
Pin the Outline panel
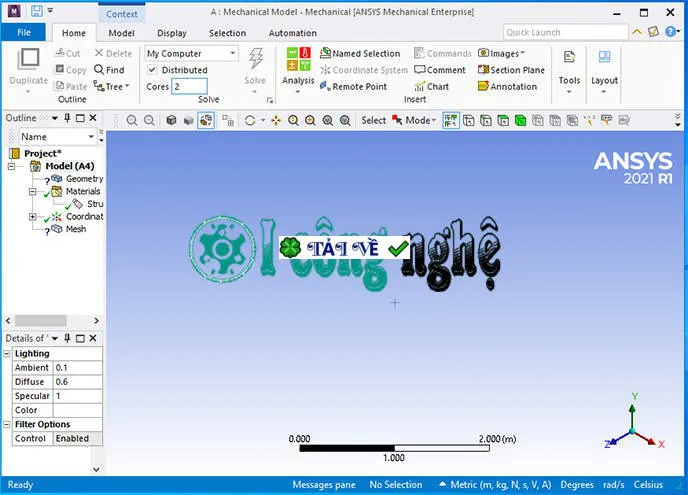point(67,118)
